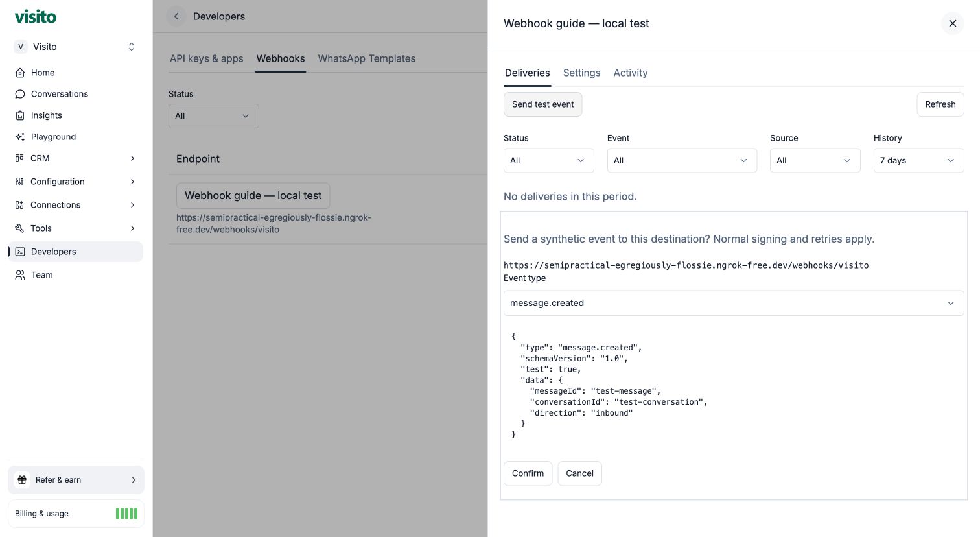Expand the Configuration submenu chevron
Screen dimensions: 980x537
pyautogui.click(x=132, y=182)
